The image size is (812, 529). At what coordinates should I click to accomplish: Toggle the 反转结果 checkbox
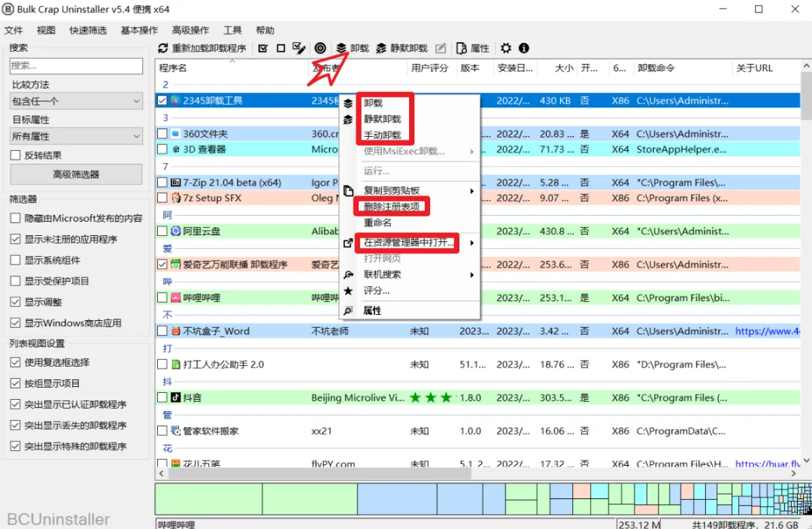[16, 156]
